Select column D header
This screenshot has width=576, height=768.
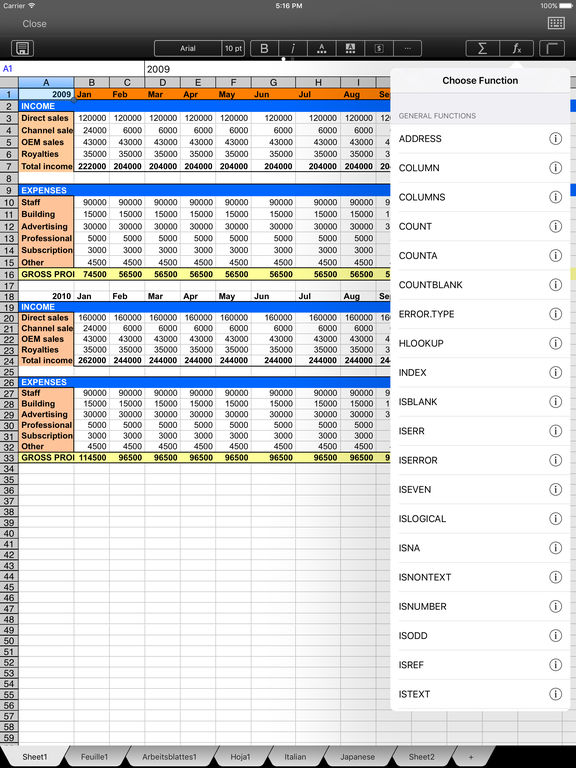tap(163, 83)
